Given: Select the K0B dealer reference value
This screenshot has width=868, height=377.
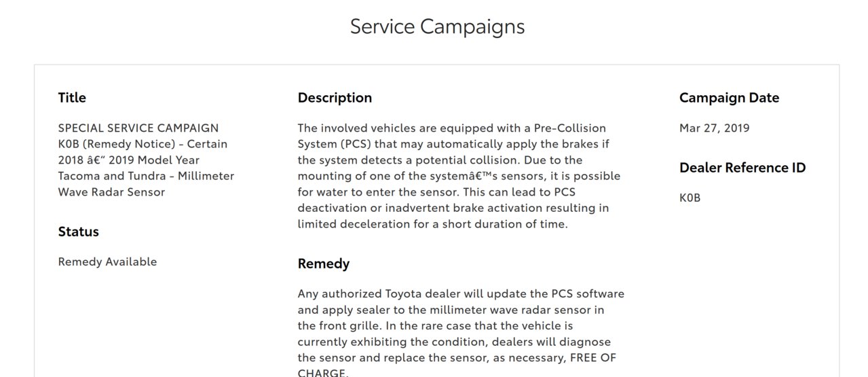Looking at the screenshot, I should [690, 198].
